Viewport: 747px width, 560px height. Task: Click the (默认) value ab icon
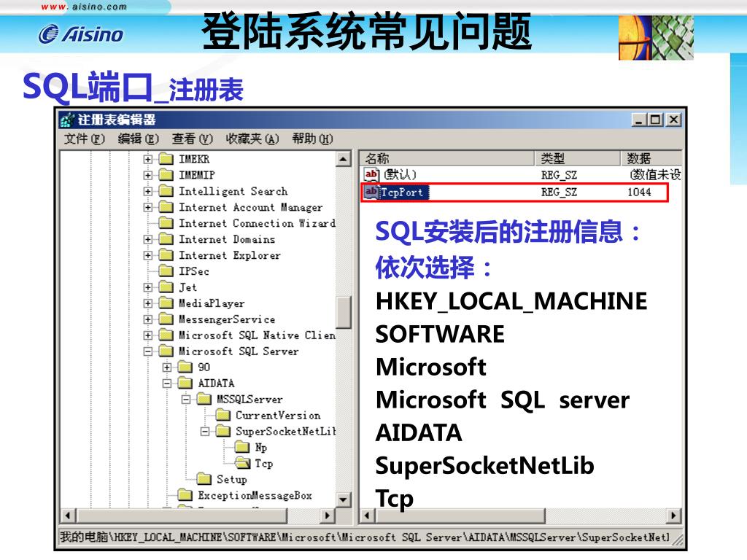(x=371, y=174)
